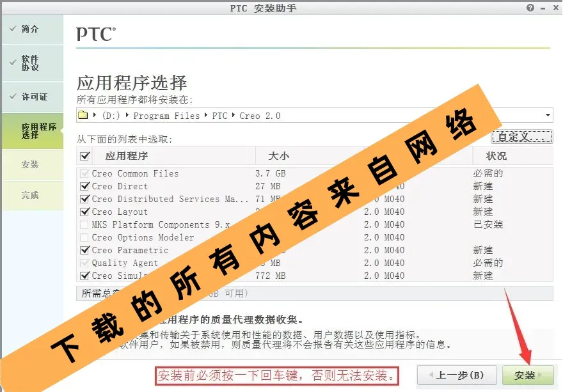Uncheck Creo Distributed Services Manager checkbox
Screen dimensions: 563x392
(x=84, y=199)
